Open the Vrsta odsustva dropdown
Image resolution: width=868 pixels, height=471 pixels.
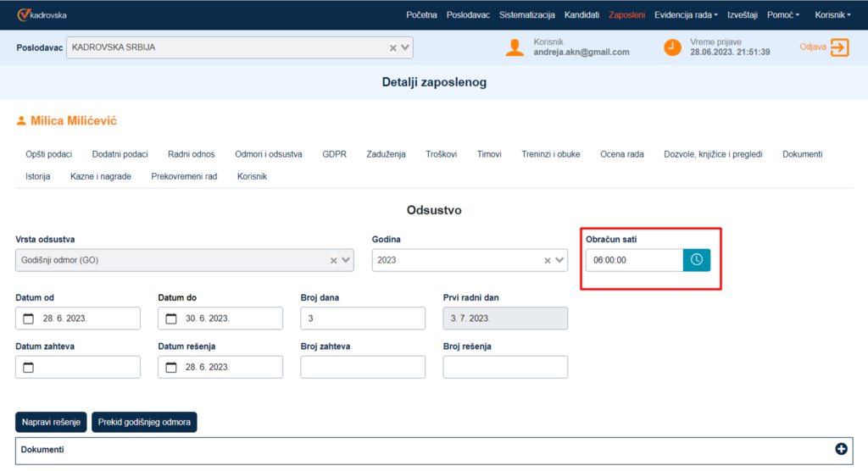(x=346, y=260)
